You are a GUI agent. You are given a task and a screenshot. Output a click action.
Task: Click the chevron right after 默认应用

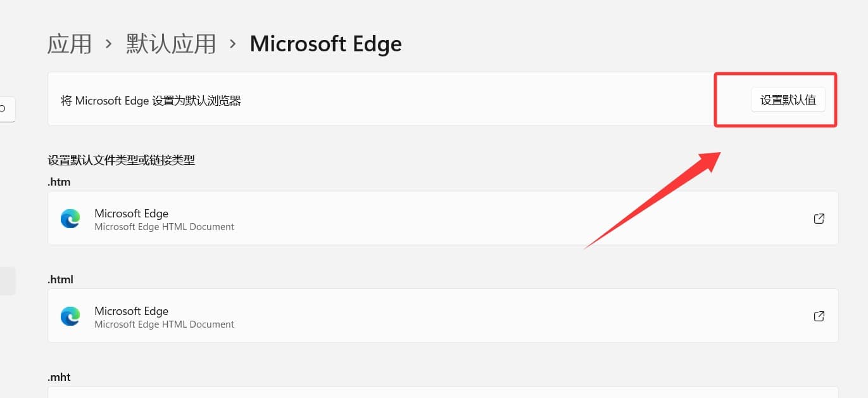(233, 44)
